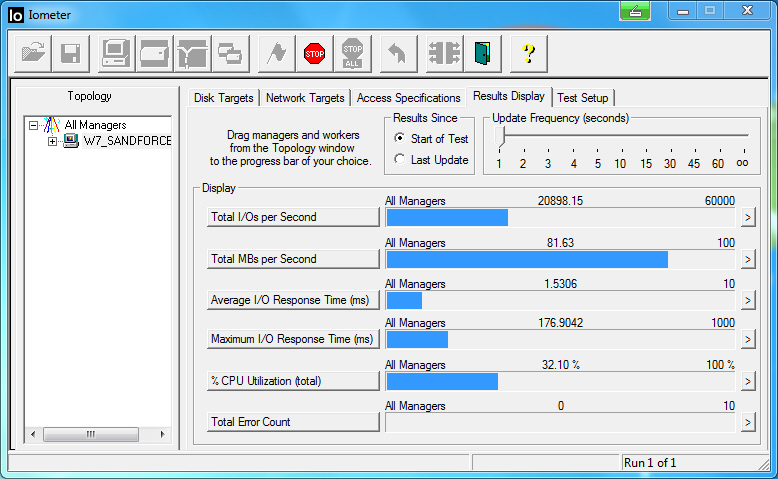The height and width of the screenshot is (479, 778).
Task: Add a new disk worker
Action: click(x=154, y=53)
